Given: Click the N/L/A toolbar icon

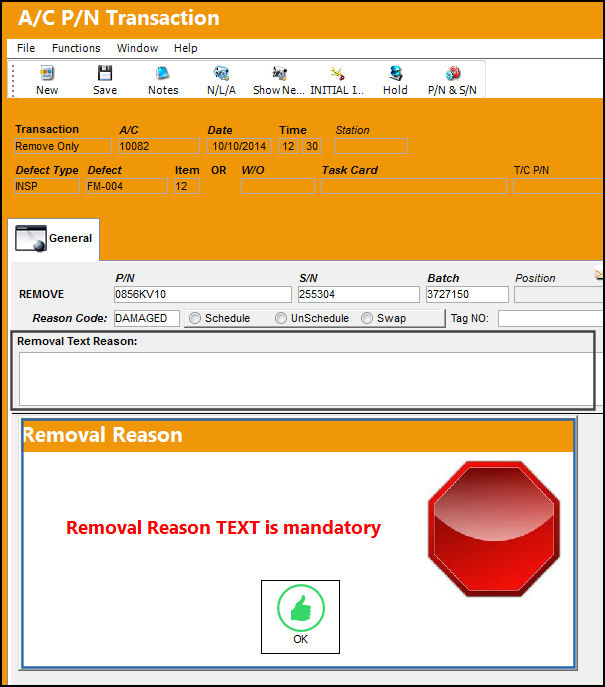Looking at the screenshot, I should pyautogui.click(x=221, y=73).
